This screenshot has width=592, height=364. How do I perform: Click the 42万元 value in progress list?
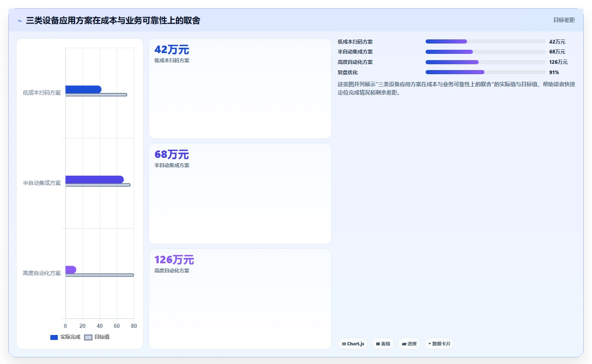pos(557,42)
